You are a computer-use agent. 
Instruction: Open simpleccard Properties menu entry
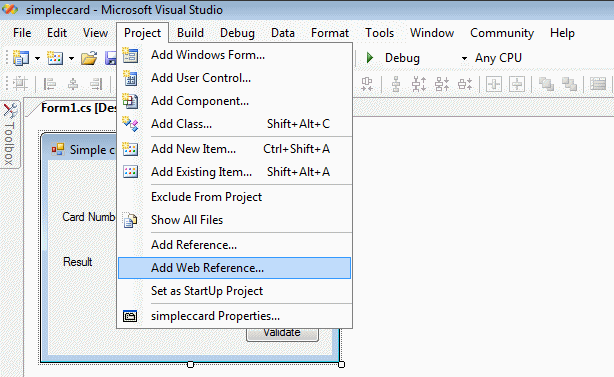tap(234, 316)
